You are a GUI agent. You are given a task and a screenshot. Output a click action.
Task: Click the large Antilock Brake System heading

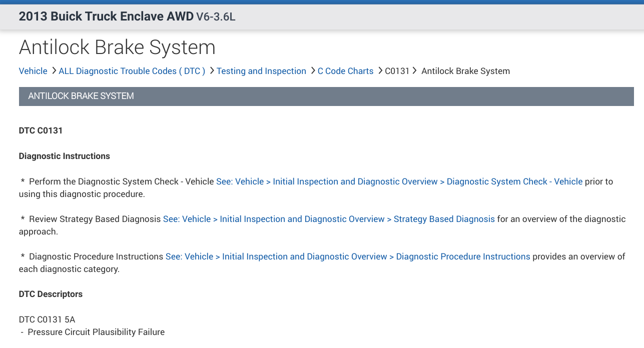[x=117, y=47]
